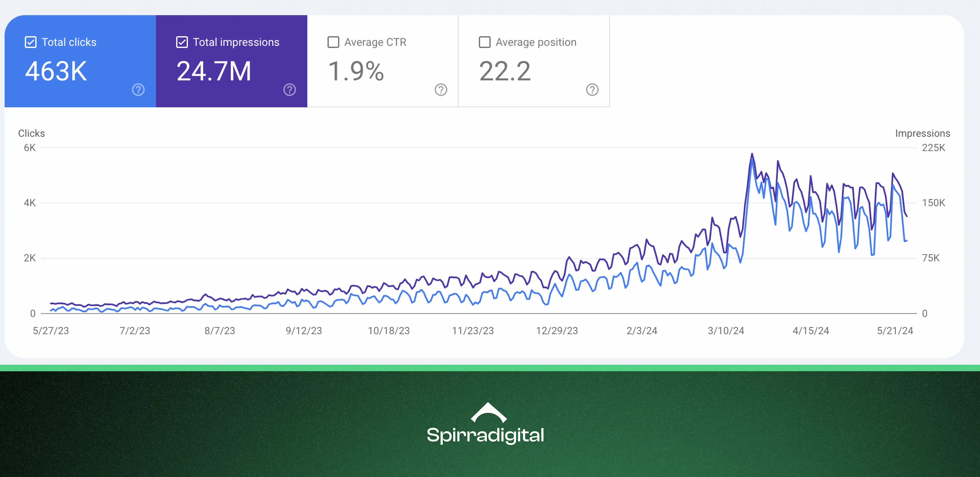Open the Total clicks help icon

[x=138, y=90]
